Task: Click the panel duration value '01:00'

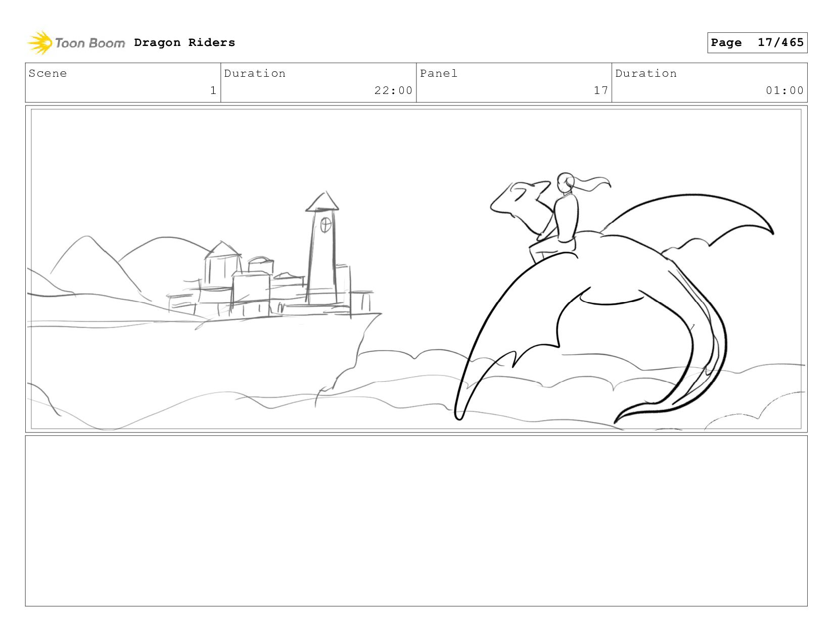Action: point(784,90)
